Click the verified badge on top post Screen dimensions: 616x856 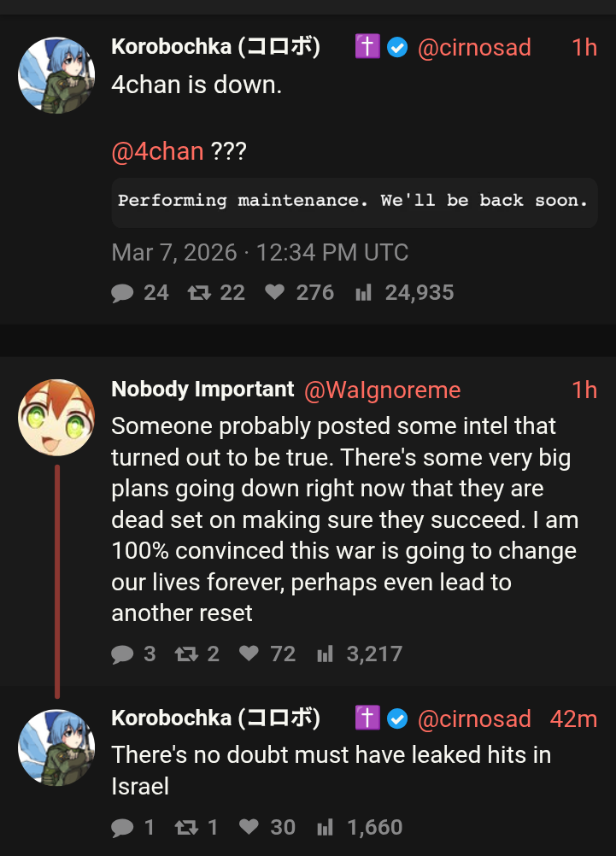(397, 47)
